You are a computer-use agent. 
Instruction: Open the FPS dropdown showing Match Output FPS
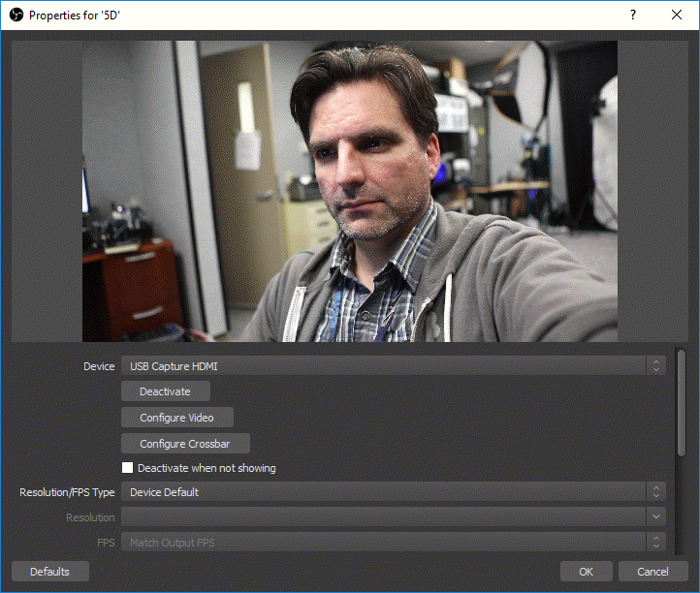[x=384, y=543]
